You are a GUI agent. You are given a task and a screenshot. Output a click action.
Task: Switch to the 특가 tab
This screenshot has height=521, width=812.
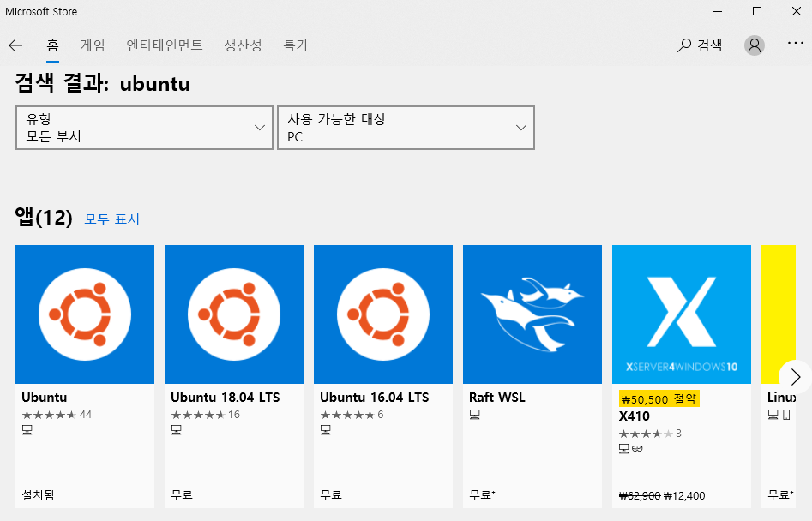(296, 45)
